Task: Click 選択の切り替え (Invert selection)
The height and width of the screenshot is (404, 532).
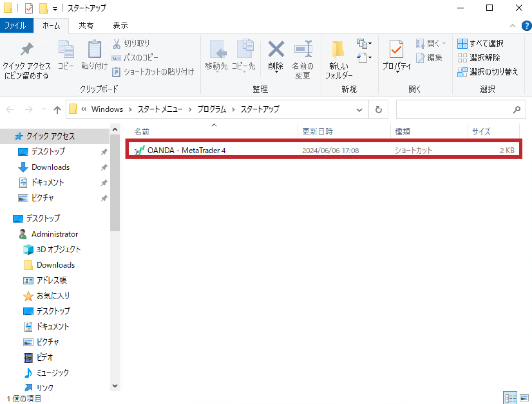Action: coord(488,72)
